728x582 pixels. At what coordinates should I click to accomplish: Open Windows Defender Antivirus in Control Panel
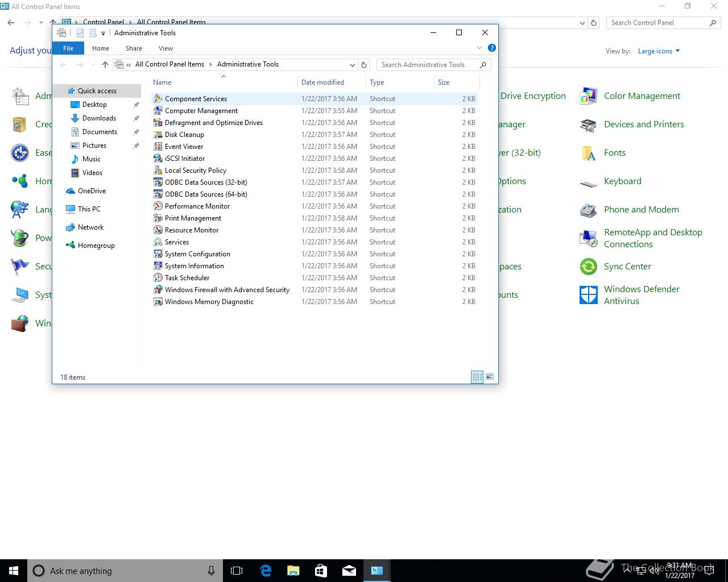tap(630, 295)
